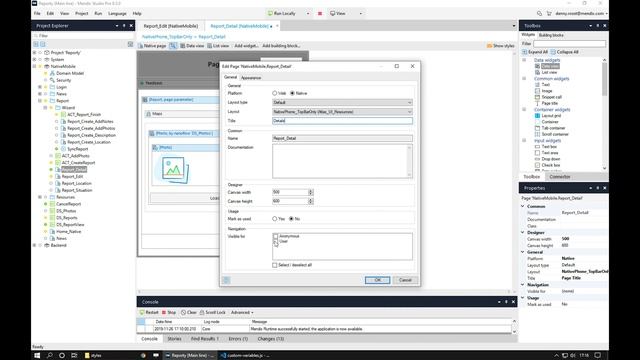The width and height of the screenshot is (640, 360).
Task: Click expand all icon in Project Explorer
Action: (x=36, y=44)
